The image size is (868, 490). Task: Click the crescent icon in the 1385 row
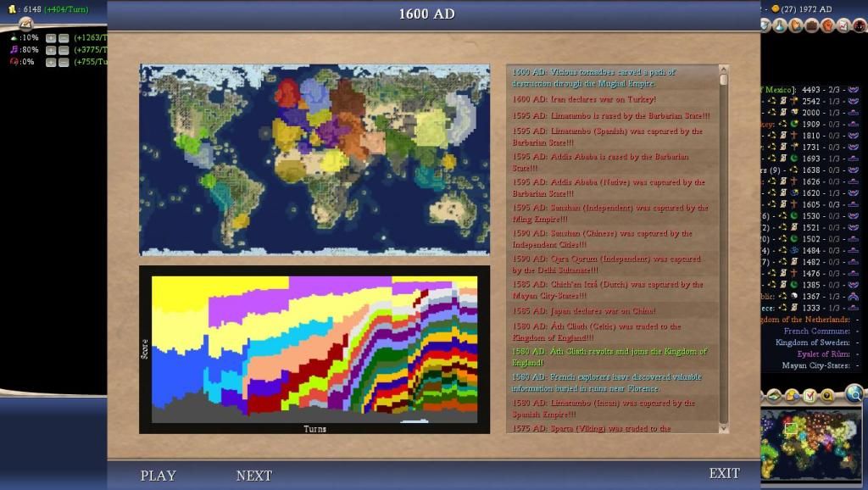point(793,285)
